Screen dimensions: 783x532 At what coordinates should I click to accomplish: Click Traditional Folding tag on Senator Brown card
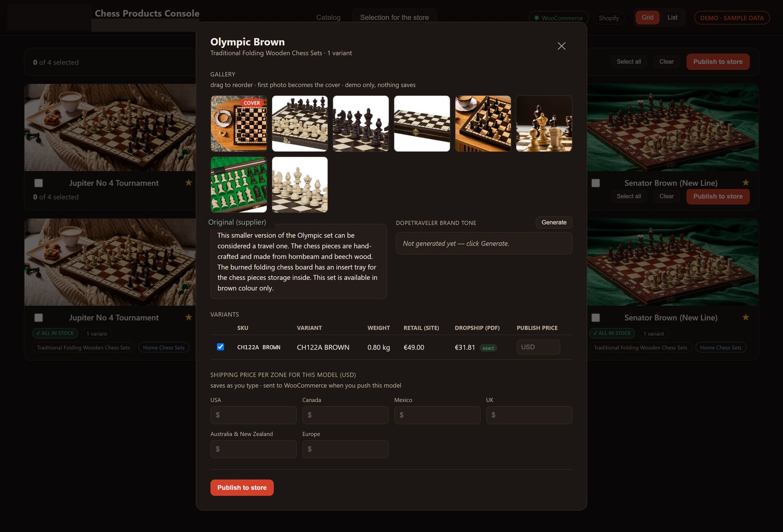pos(640,347)
